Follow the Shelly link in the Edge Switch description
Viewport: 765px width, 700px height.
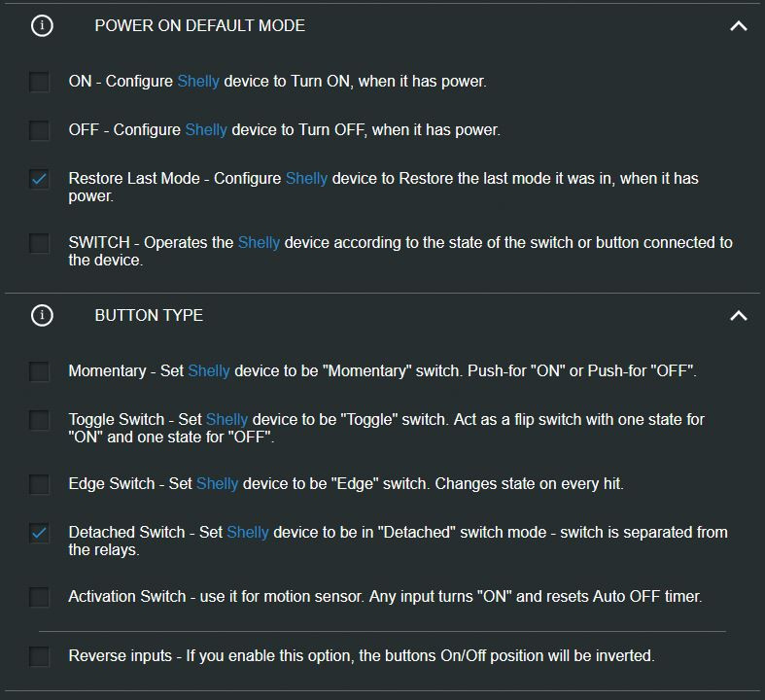point(218,484)
